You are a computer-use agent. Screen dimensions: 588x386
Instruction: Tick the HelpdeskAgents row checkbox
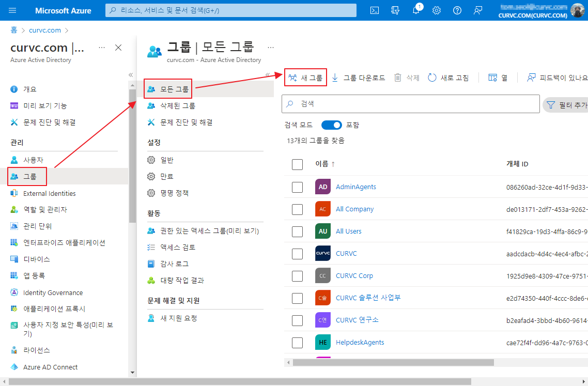[x=298, y=343]
